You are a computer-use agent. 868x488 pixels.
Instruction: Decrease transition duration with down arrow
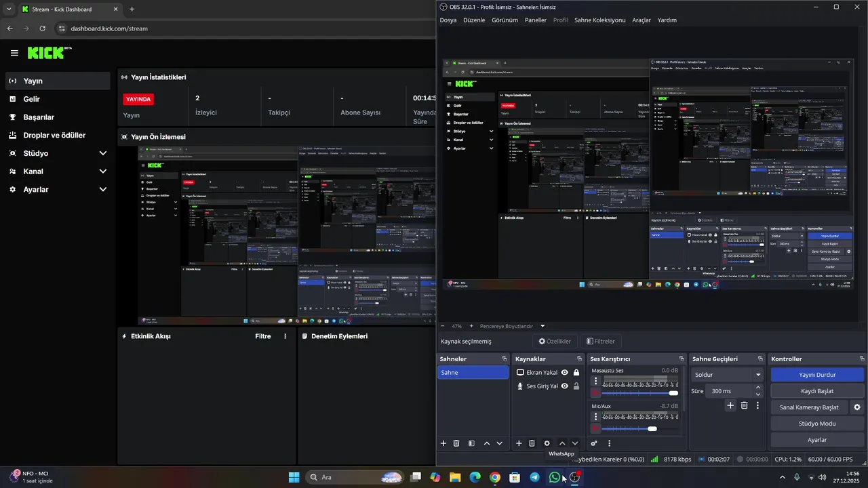coord(758,394)
